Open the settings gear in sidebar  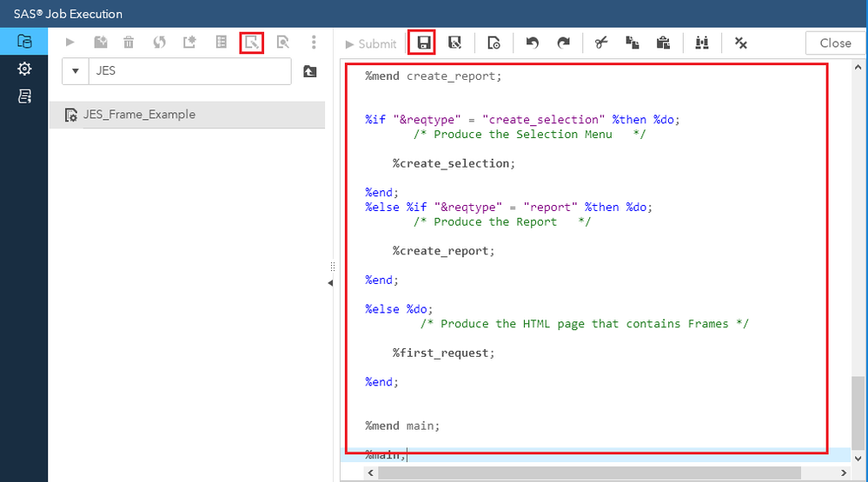(x=24, y=69)
